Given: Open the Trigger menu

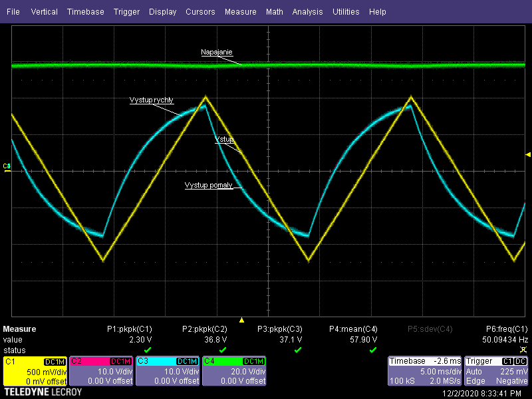Looking at the screenshot, I should pos(126,12).
